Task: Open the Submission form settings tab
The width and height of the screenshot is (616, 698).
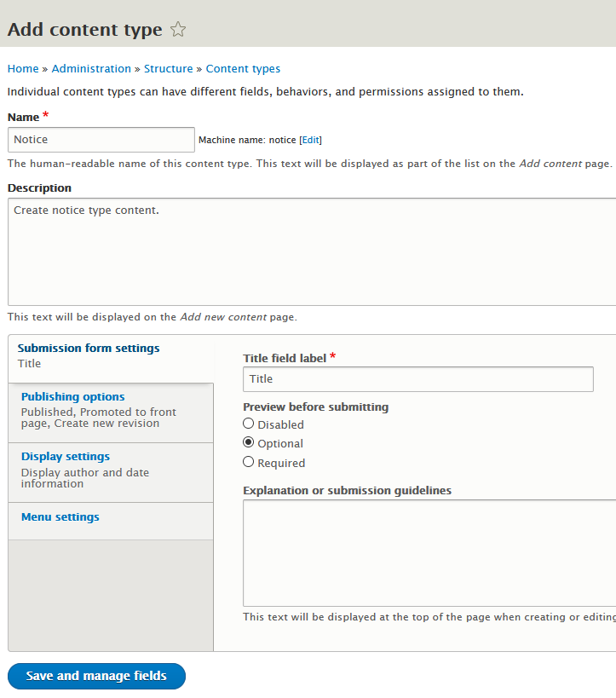Action: pos(89,348)
